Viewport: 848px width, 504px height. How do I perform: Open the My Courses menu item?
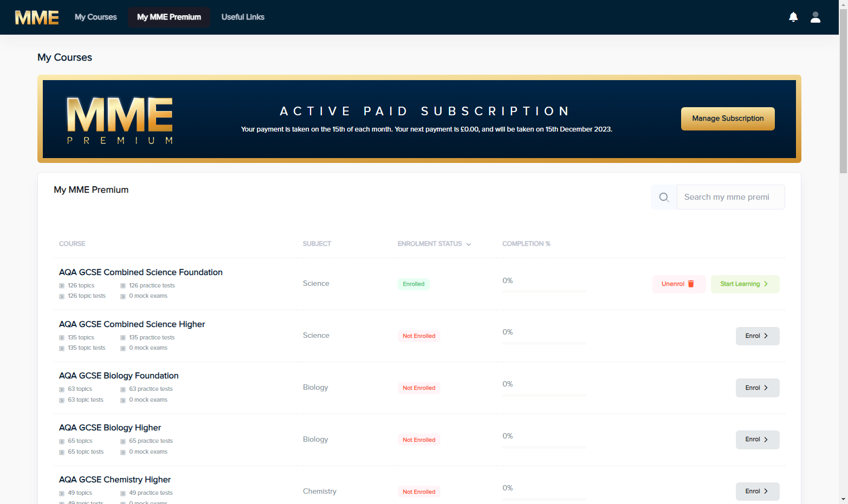tap(96, 17)
